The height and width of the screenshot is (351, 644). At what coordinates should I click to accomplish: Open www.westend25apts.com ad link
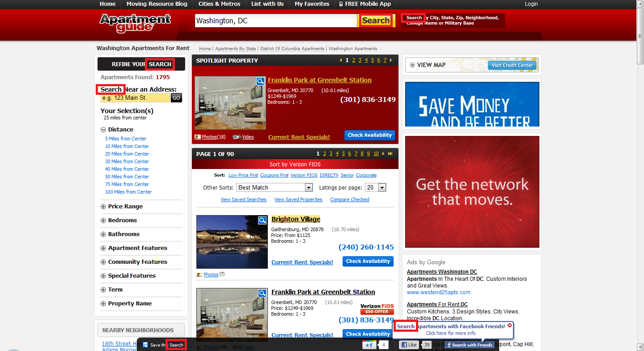439,292
